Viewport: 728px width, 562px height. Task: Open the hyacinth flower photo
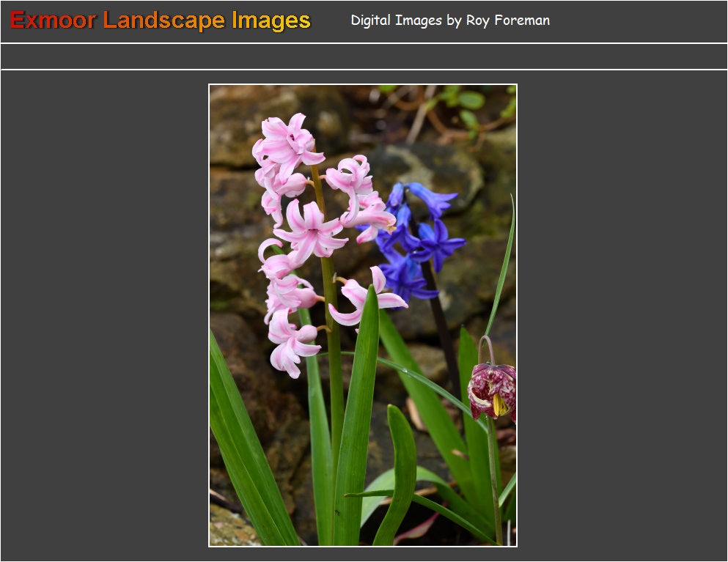[363, 315]
